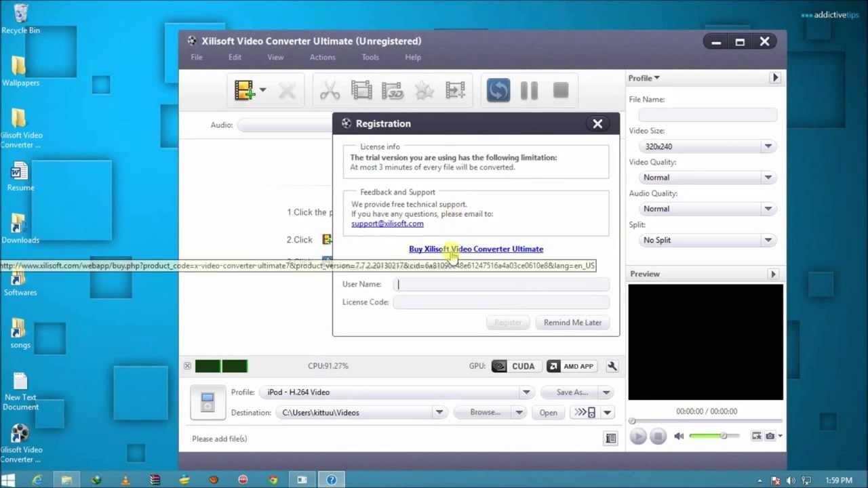The height and width of the screenshot is (488, 868).
Task: Open the Add File dropdown arrow
Action: point(262,90)
